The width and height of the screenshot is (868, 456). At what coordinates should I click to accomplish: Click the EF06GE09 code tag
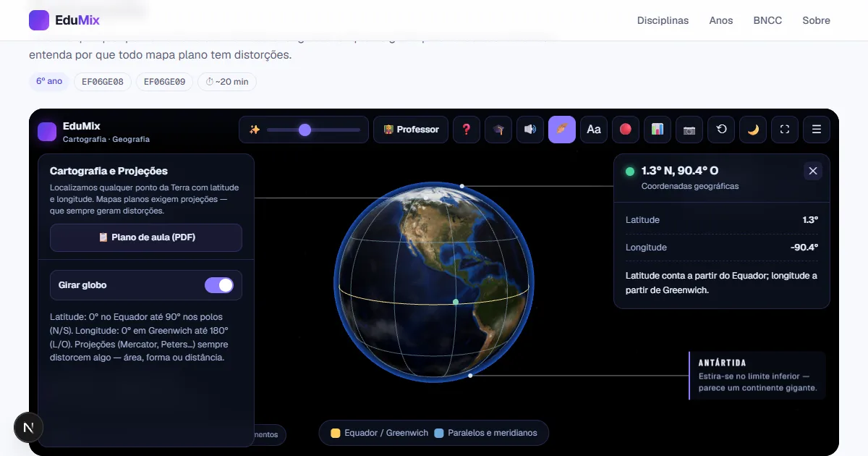[164, 82]
